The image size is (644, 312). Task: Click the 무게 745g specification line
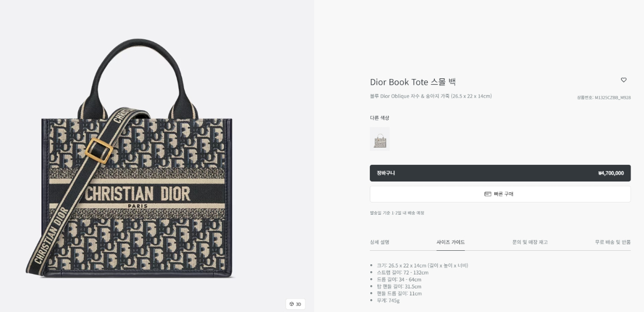389,300
